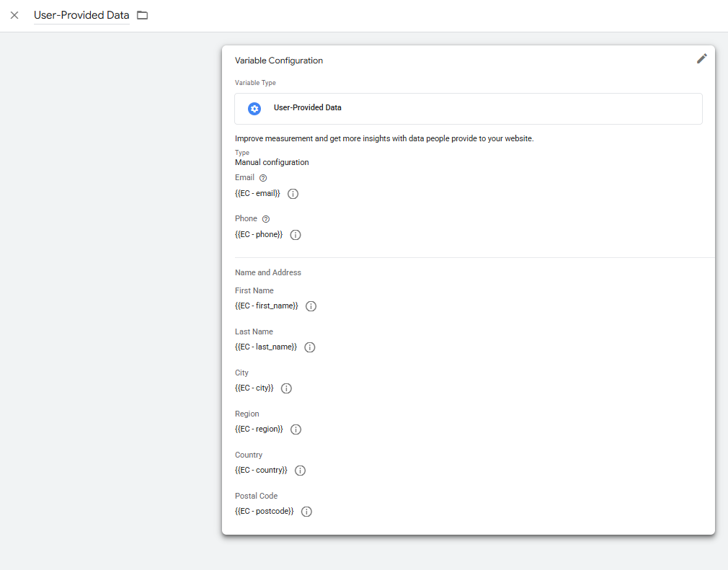Click the Variable Configuration heading

click(x=279, y=61)
